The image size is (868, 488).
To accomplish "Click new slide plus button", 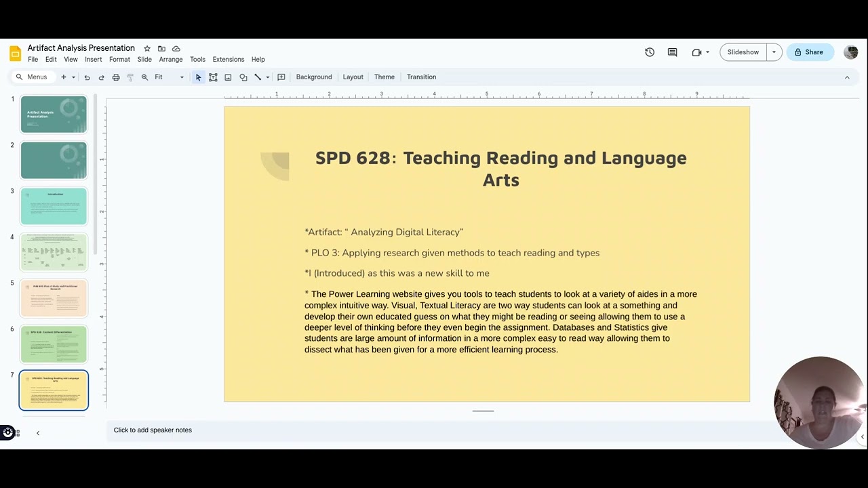I will pyautogui.click(x=64, y=77).
